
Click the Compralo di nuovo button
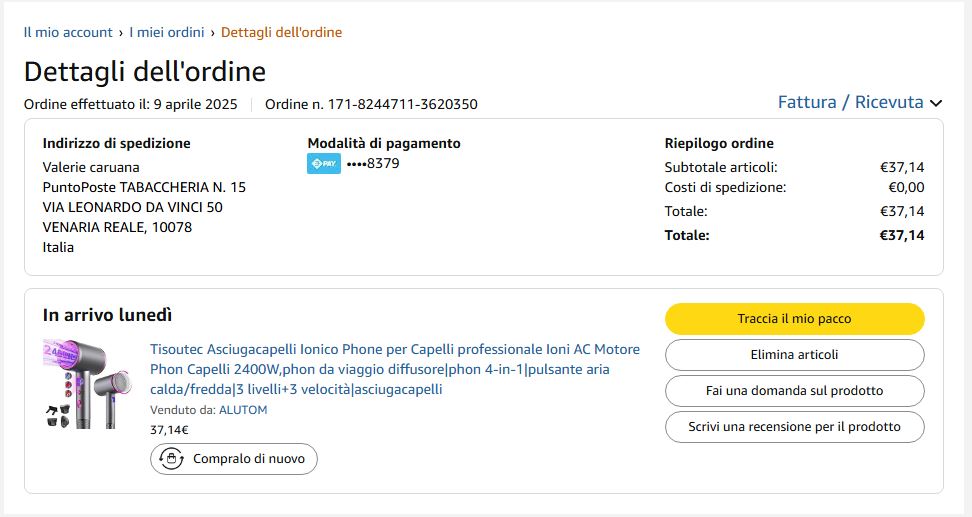(x=234, y=459)
